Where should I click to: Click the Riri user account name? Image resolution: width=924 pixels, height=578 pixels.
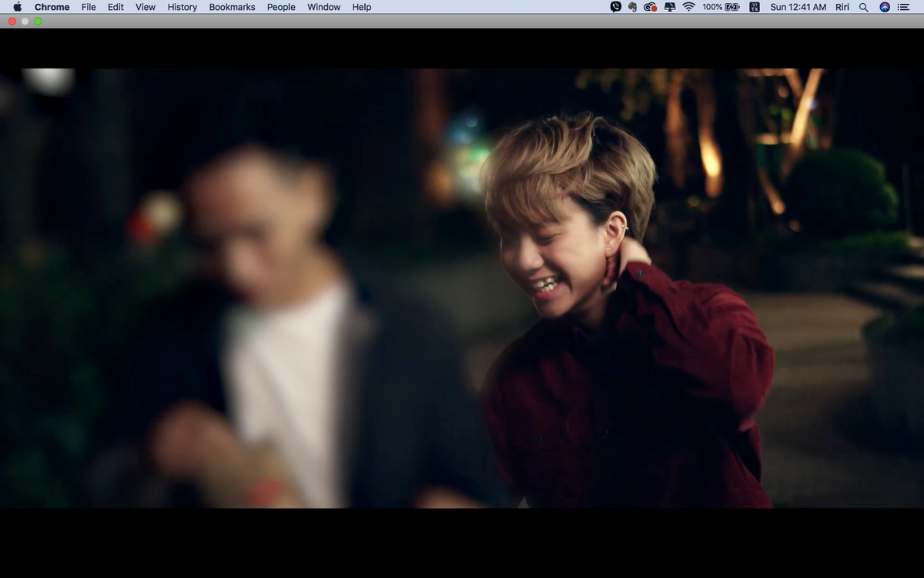click(843, 7)
